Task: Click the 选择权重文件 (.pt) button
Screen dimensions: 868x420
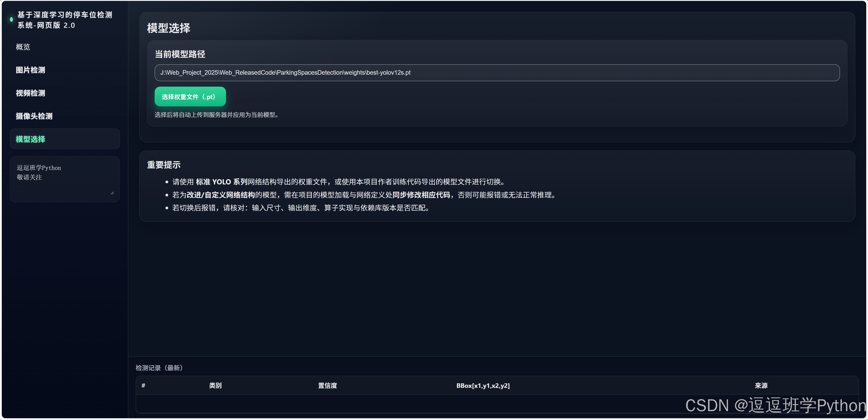Action: [190, 96]
